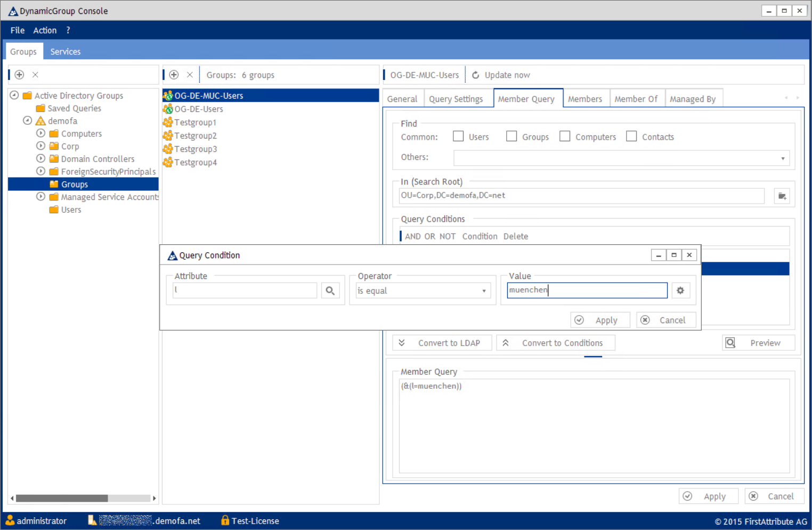The height and width of the screenshot is (530, 812).
Task: Click the Attribute input field
Action: click(245, 291)
